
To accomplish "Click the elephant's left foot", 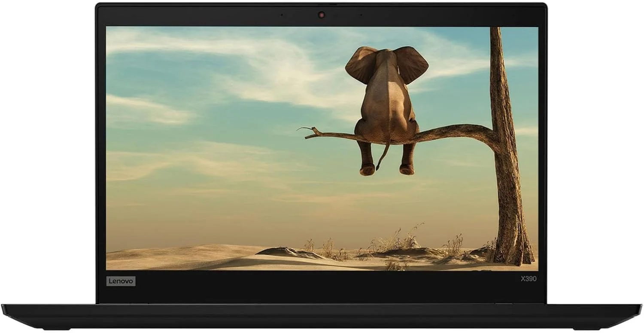I will click(x=368, y=169).
